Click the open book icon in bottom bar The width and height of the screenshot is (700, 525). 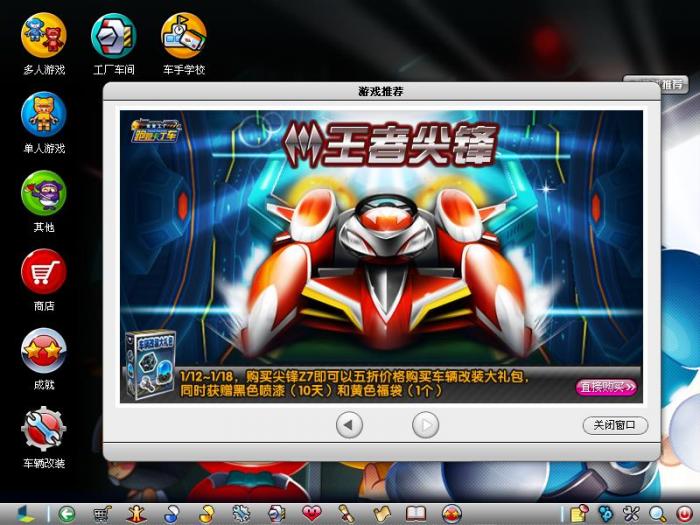[x=416, y=514]
